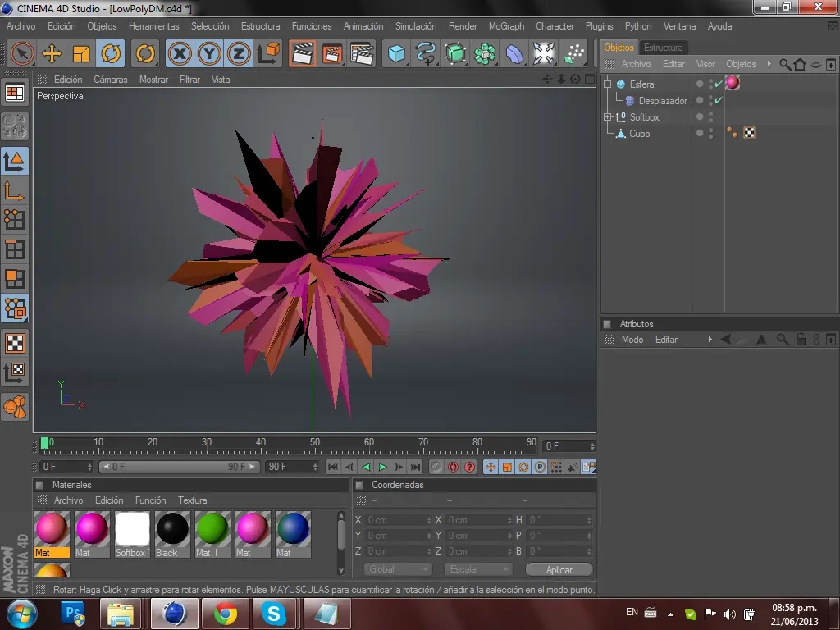Click the Aplicar button
Screen dimensions: 840x630
click(559, 570)
